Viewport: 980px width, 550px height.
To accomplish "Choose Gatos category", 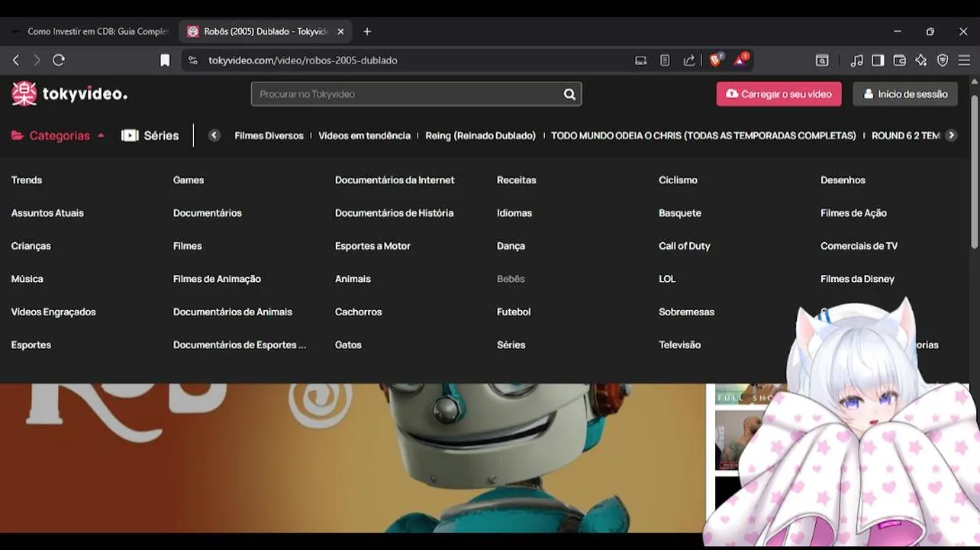I will click(348, 345).
